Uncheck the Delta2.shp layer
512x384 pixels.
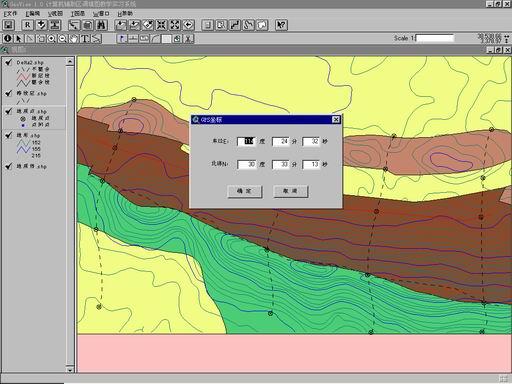[x=9, y=62]
